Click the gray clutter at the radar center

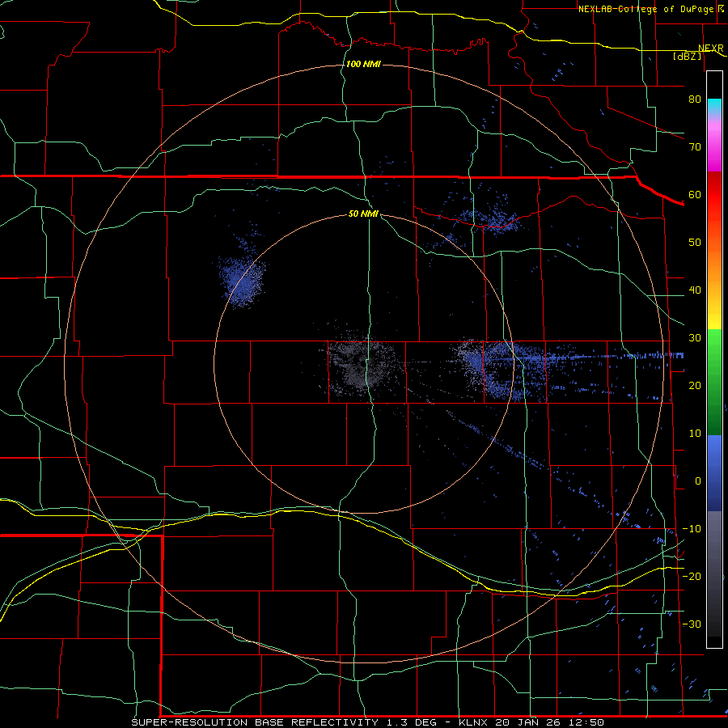click(362, 363)
